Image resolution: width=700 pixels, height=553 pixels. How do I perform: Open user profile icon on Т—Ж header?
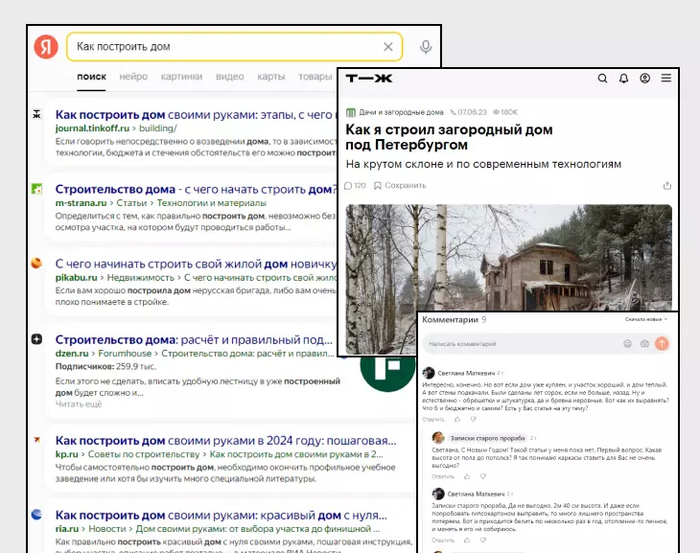(x=645, y=78)
